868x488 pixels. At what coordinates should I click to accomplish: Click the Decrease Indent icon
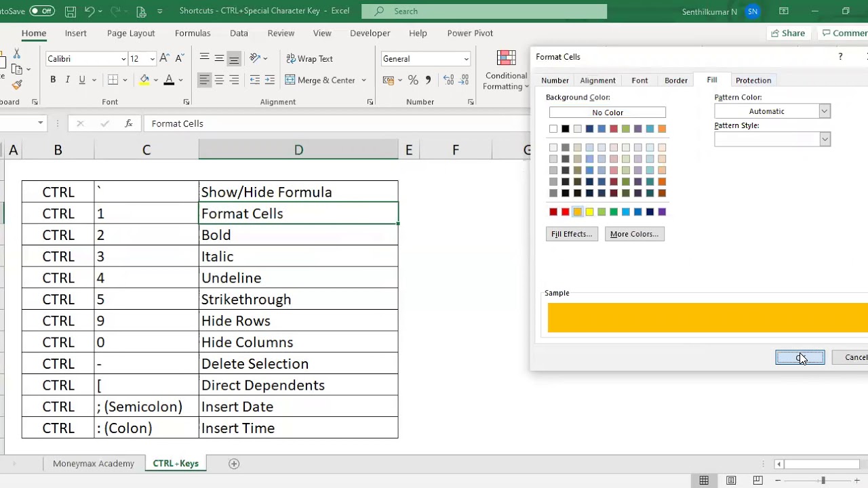point(255,80)
